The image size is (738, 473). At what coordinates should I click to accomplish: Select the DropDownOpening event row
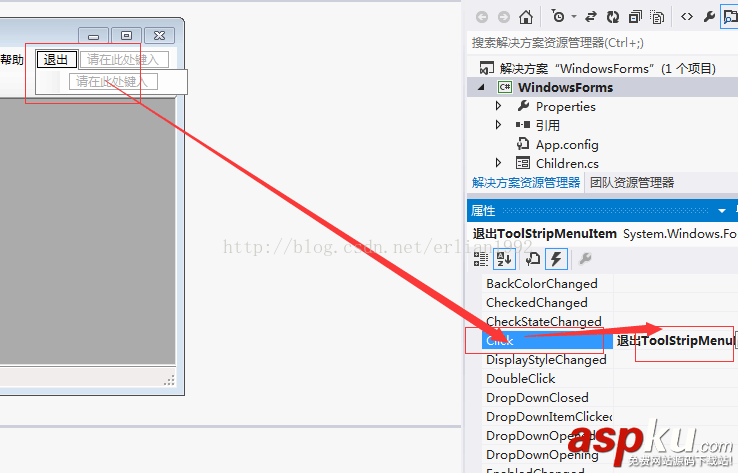pyautogui.click(x=548, y=455)
